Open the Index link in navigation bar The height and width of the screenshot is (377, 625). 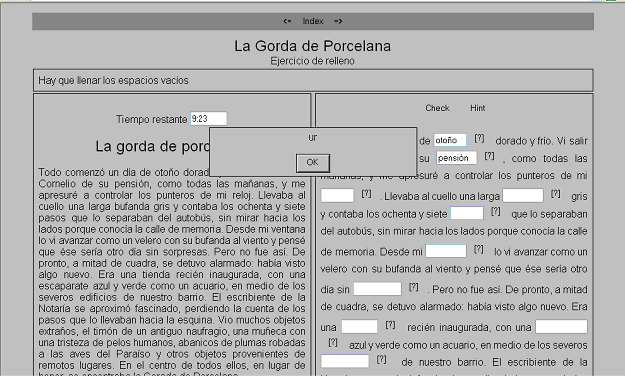point(313,21)
